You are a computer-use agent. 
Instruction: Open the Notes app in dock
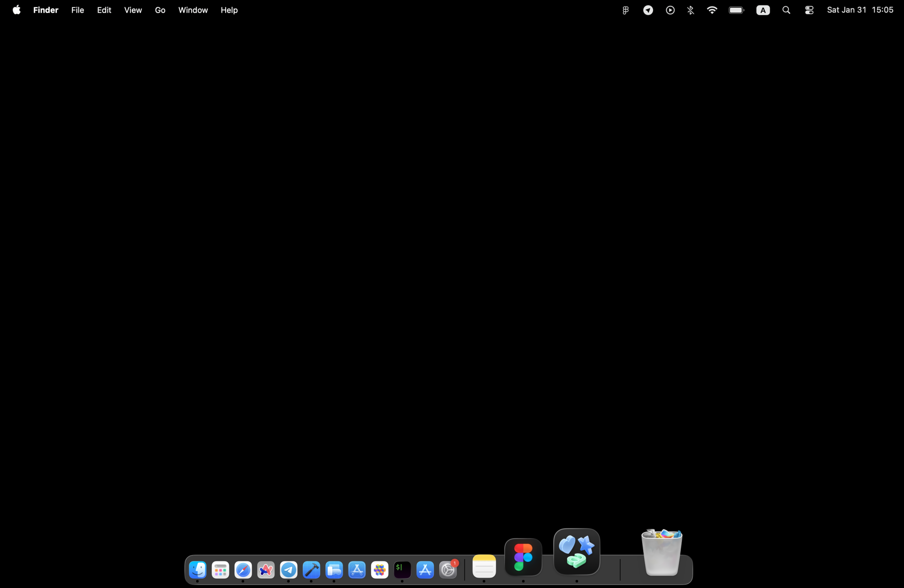pyautogui.click(x=484, y=566)
